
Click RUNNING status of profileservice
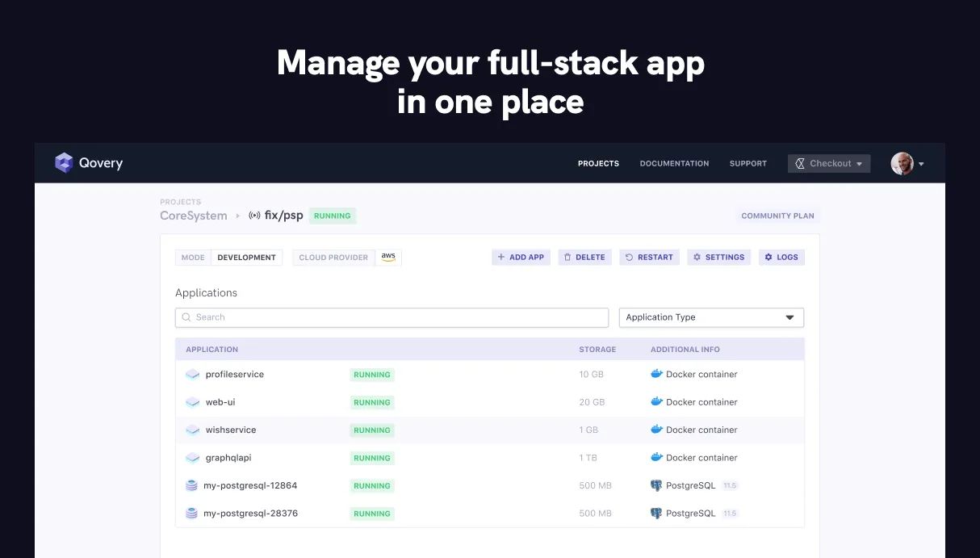click(372, 375)
